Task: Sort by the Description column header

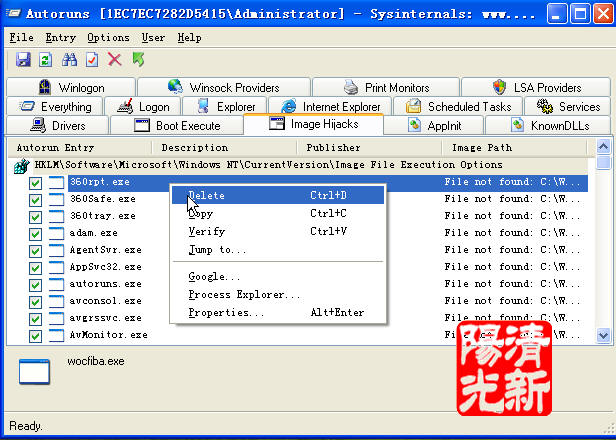Action: pyautogui.click(x=224, y=148)
